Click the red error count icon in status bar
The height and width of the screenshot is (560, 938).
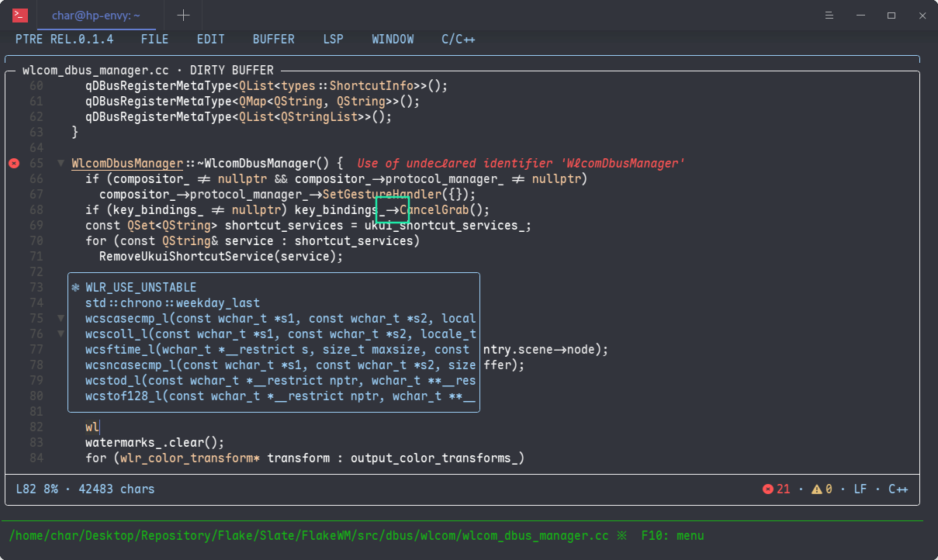pyautogui.click(x=768, y=489)
